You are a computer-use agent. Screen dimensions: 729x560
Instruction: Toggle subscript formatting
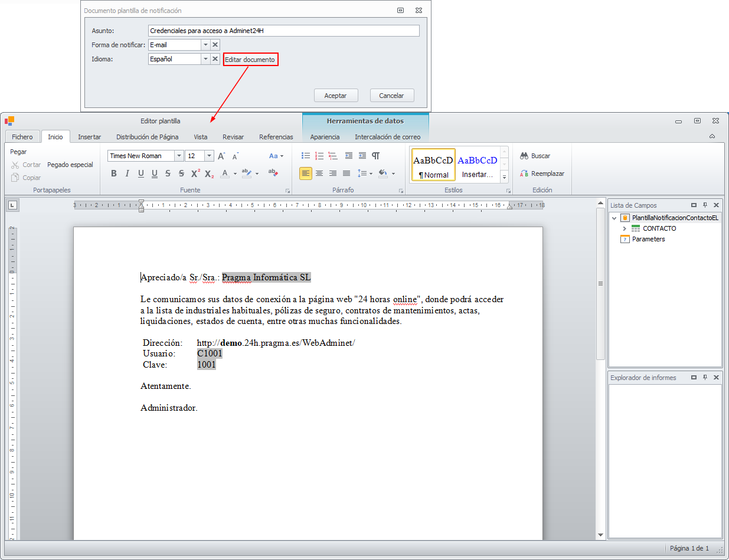pyautogui.click(x=209, y=173)
